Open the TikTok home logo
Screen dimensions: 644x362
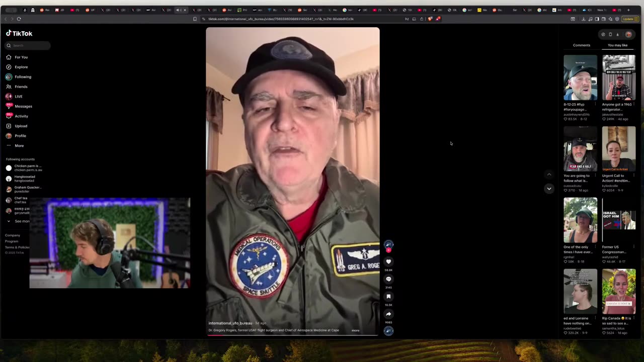click(19, 33)
